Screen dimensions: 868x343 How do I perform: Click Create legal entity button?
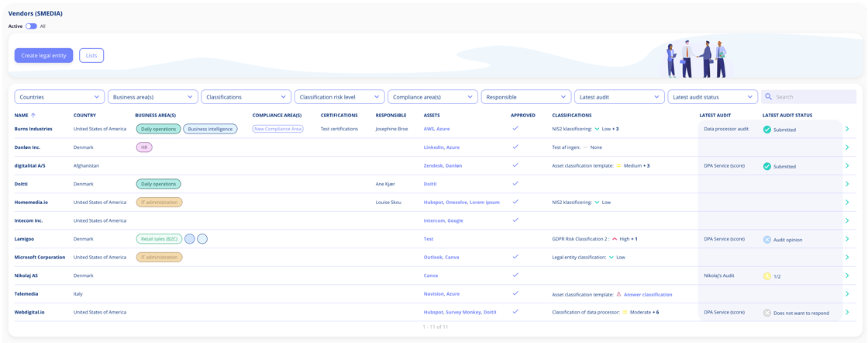point(43,55)
